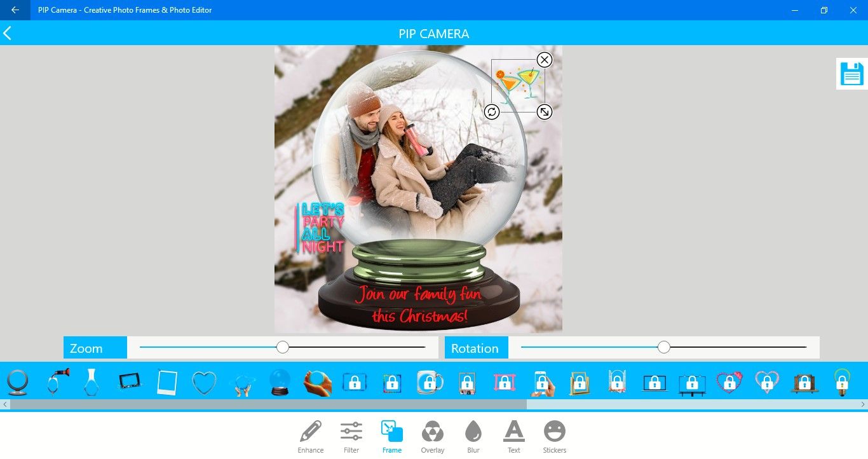Select the locked heart with pink flower frame
Screen dimensions: 868x459
point(729,383)
